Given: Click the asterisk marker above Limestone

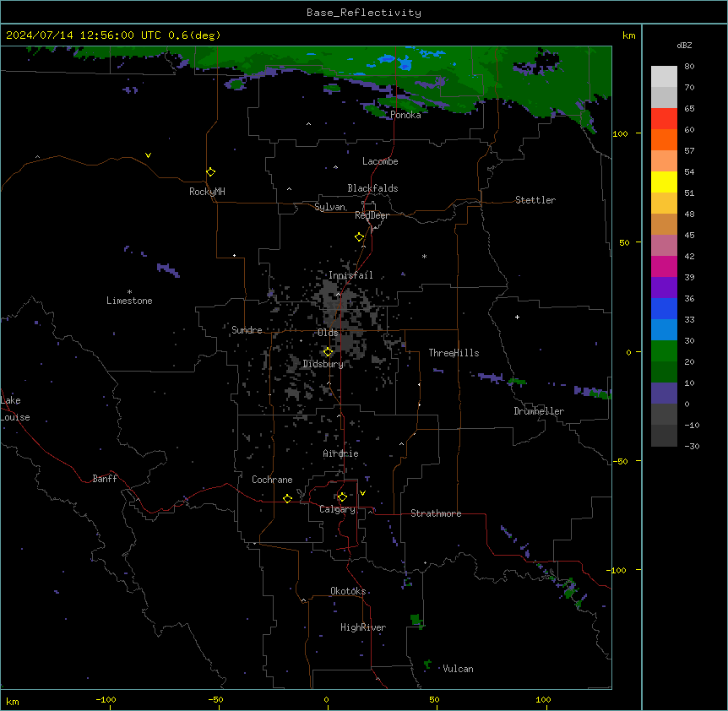Looking at the screenshot, I should [x=129, y=292].
